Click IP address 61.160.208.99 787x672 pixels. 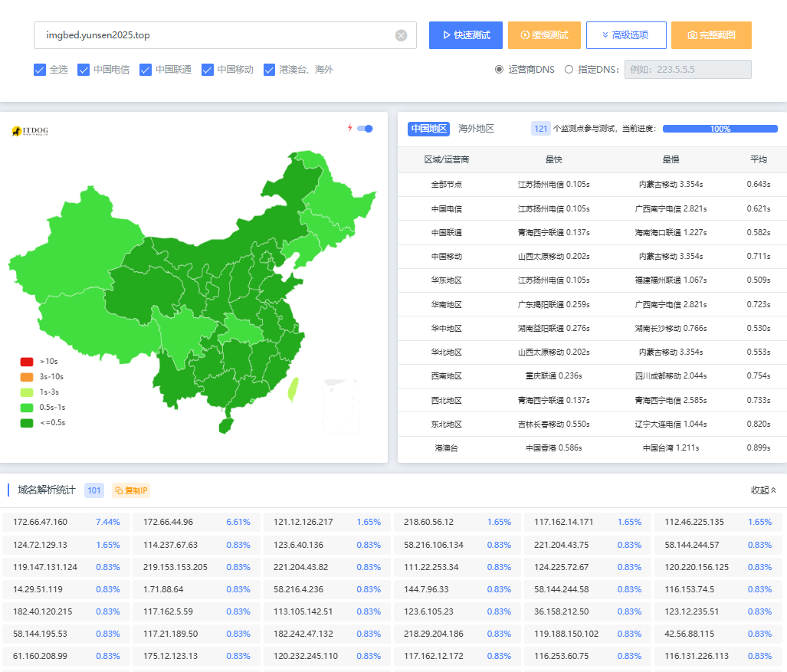point(40,656)
